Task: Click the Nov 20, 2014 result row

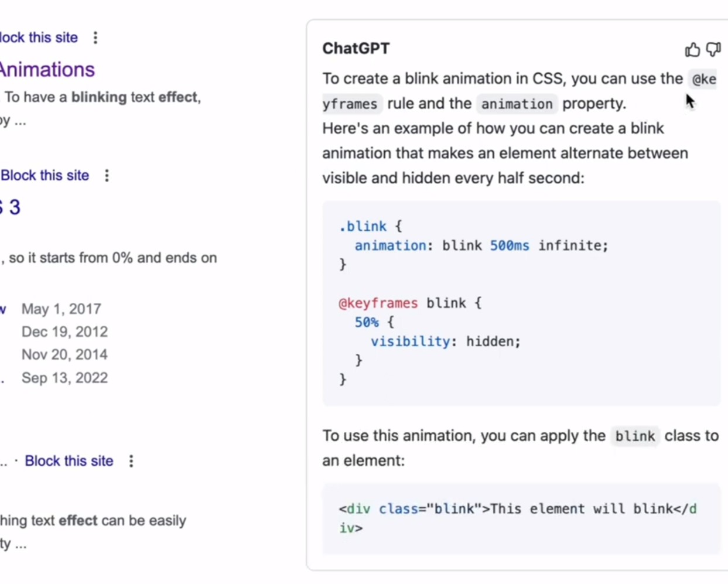Action: coord(64,354)
